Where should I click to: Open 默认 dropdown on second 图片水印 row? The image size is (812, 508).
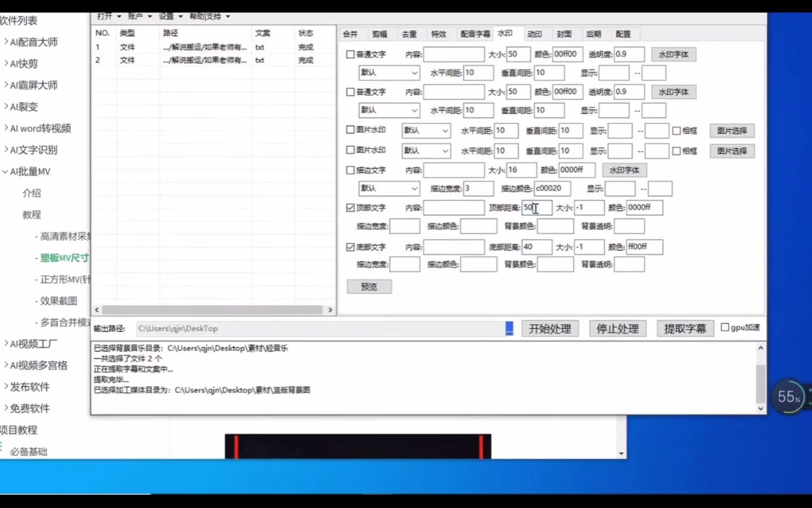(x=426, y=151)
